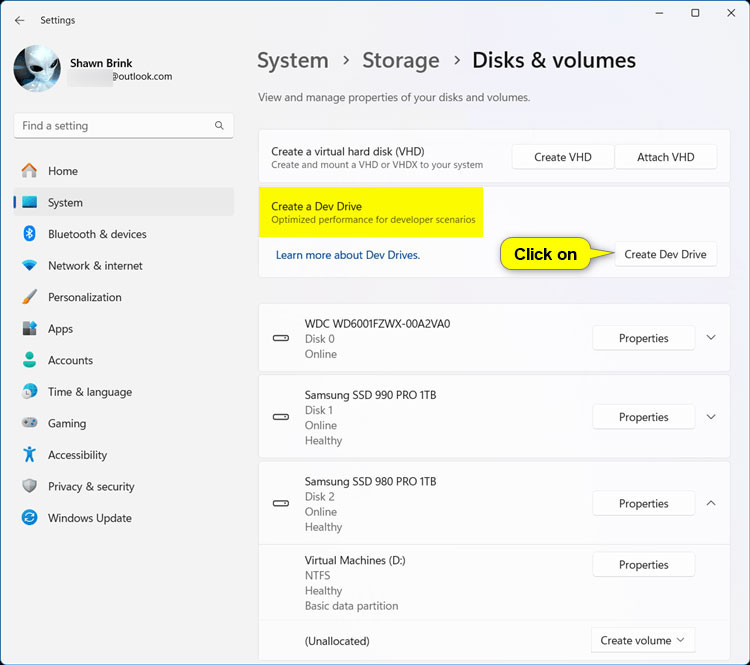Click the Storage breadcrumb
Viewport: 750px width, 665px height.
[x=400, y=60]
